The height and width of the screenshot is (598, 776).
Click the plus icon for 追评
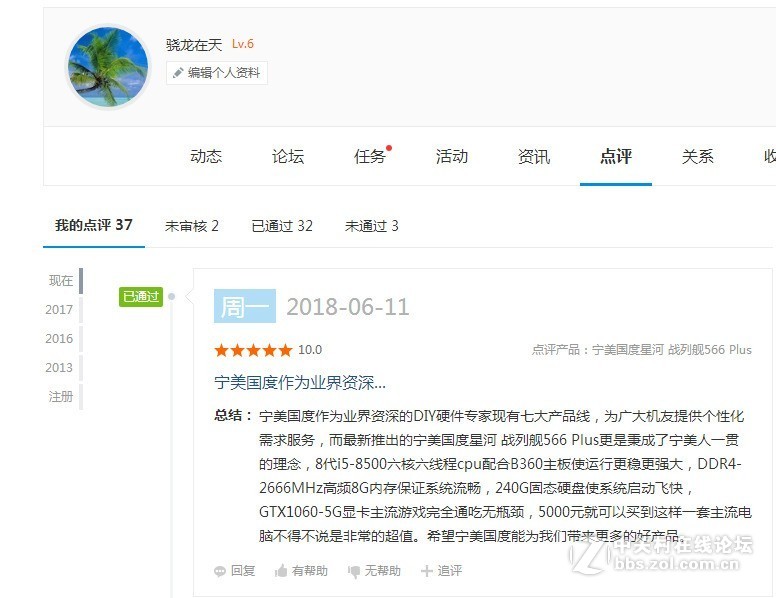(427, 571)
